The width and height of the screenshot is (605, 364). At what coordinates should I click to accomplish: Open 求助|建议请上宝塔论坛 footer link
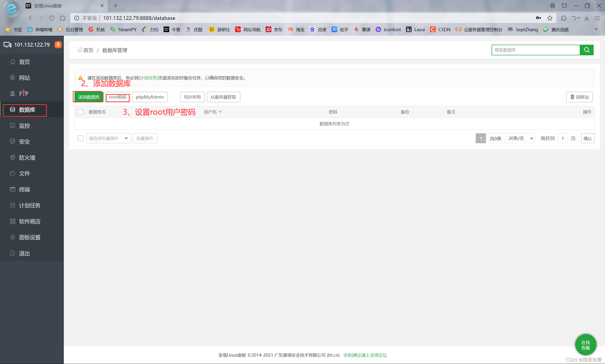click(365, 355)
